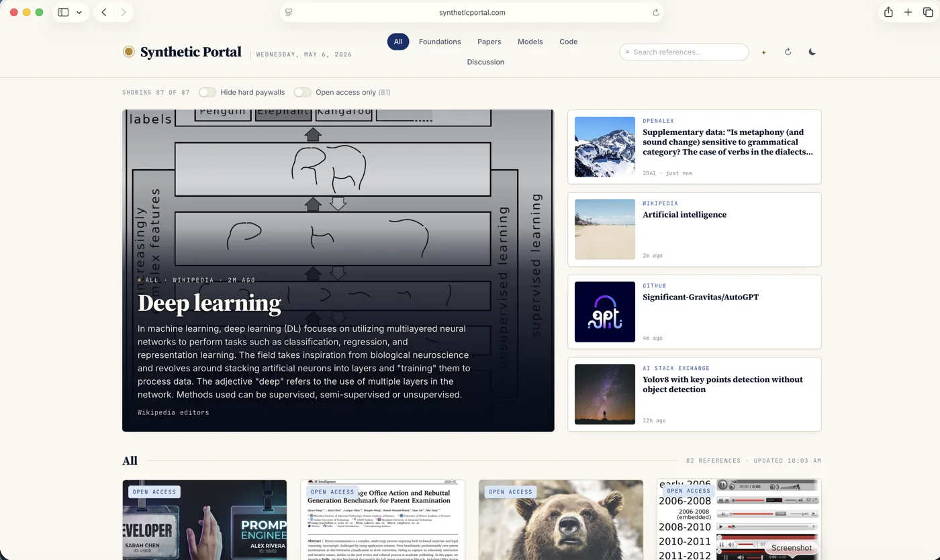Go back with Safari's back arrow
Image resolution: width=940 pixels, height=560 pixels.
(x=104, y=12)
